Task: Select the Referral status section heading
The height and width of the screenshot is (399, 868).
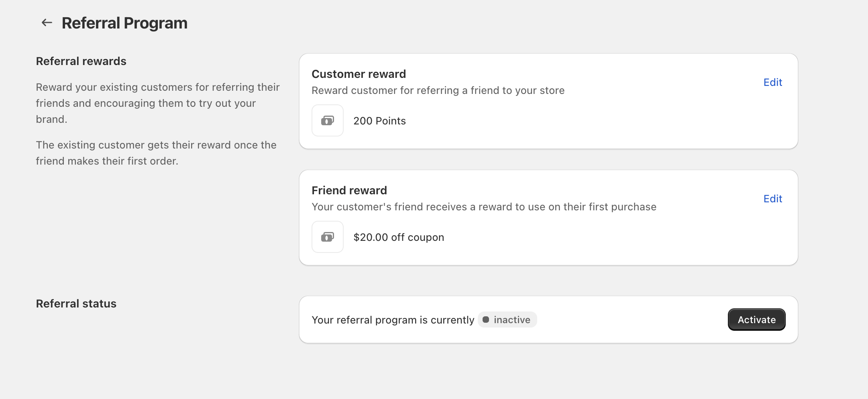Action: pos(76,303)
